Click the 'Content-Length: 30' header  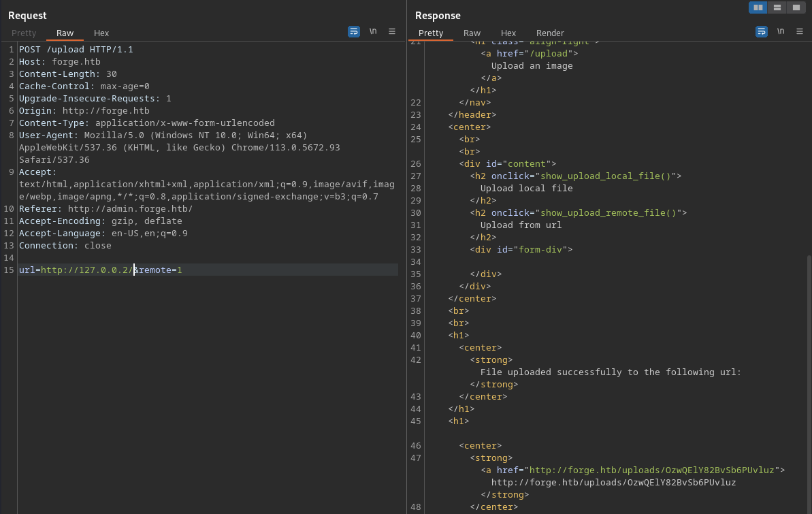tap(68, 74)
